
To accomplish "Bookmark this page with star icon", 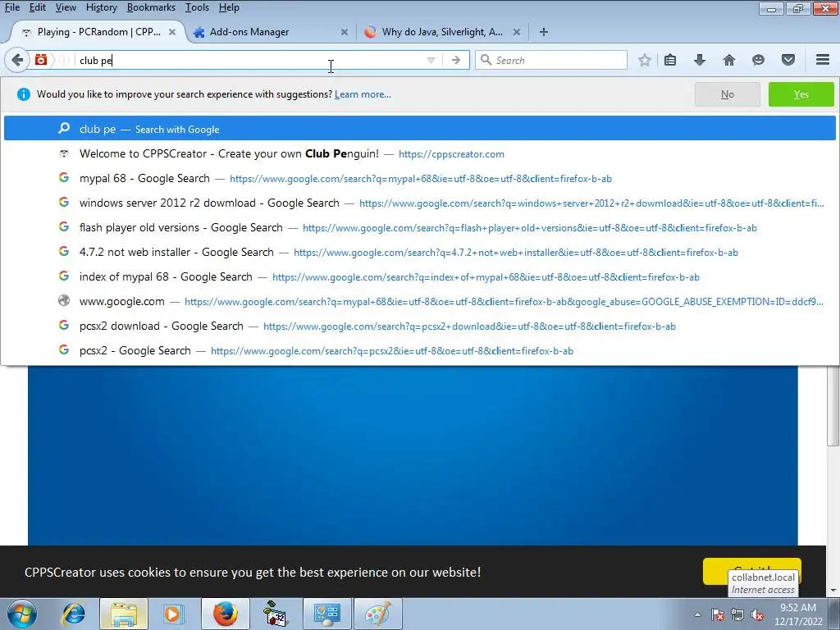I will tap(645, 60).
